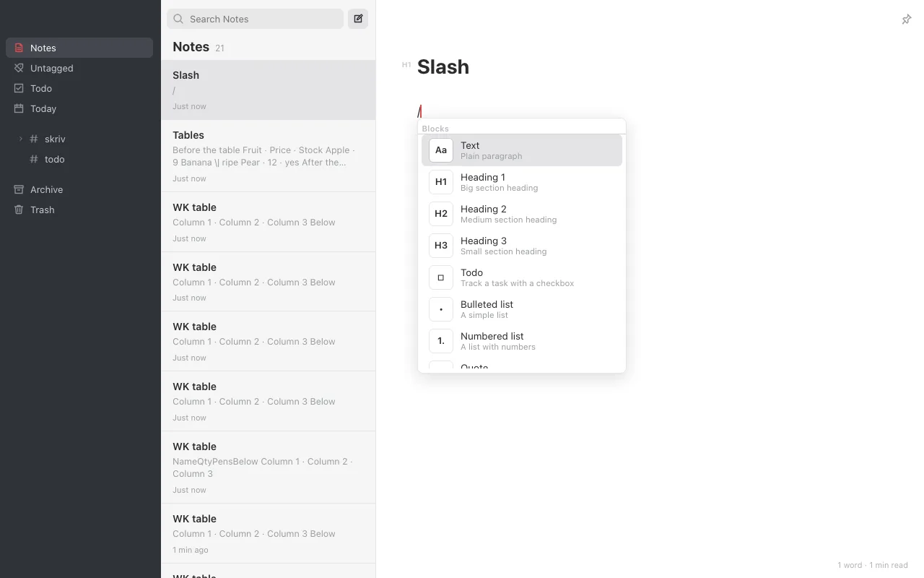The image size is (924, 578).
Task: Click the hash icon beside todo tag
Action: pos(34,159)
